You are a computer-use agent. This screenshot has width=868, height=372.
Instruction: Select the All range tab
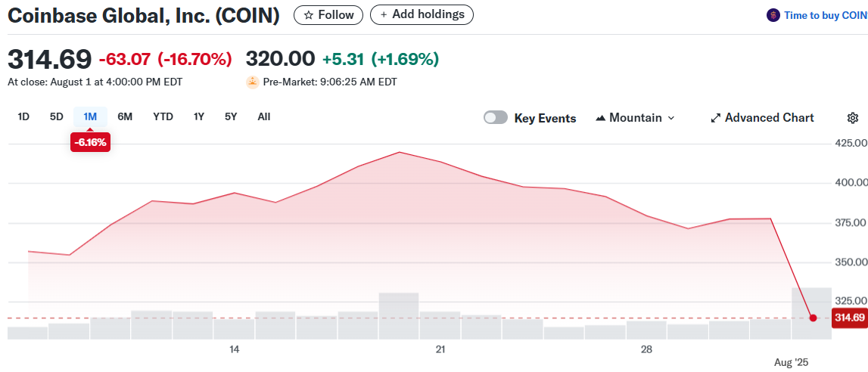[x=264, y=116]
